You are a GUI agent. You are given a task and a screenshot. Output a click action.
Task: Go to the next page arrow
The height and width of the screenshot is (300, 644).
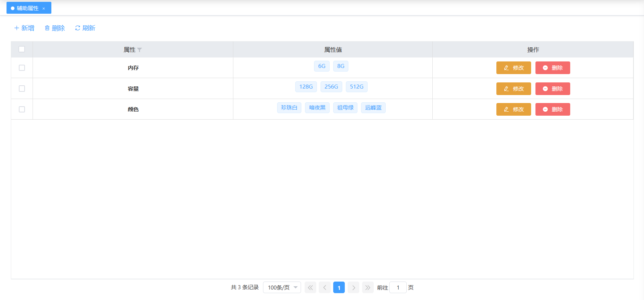(x=353, y=288)
